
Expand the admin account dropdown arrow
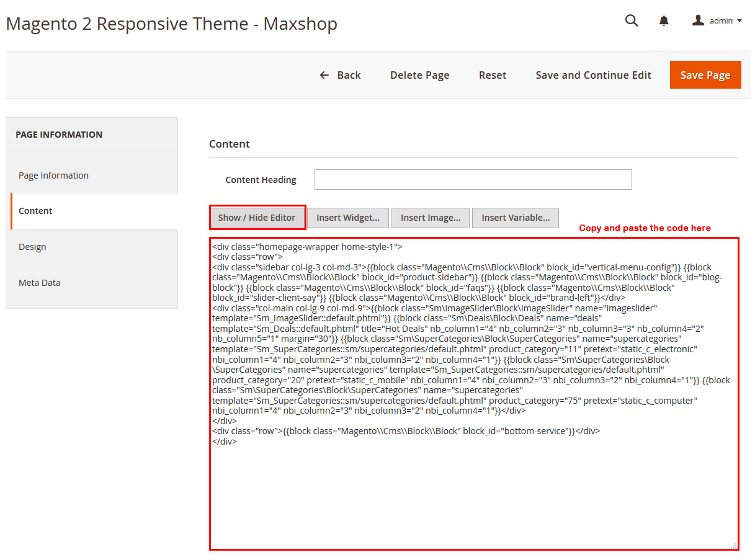739,21
